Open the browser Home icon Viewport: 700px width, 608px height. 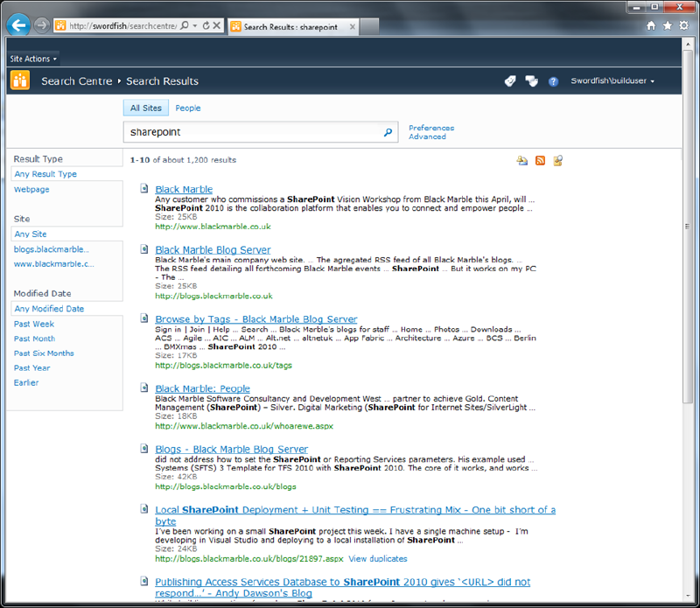[651, 25]
